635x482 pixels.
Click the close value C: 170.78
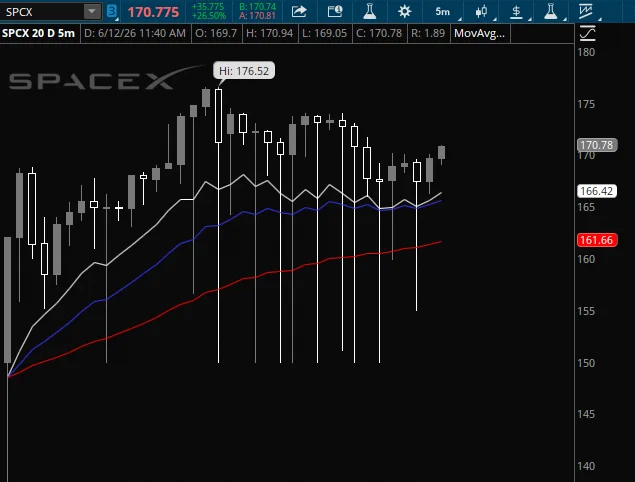[x=379, y=33]
